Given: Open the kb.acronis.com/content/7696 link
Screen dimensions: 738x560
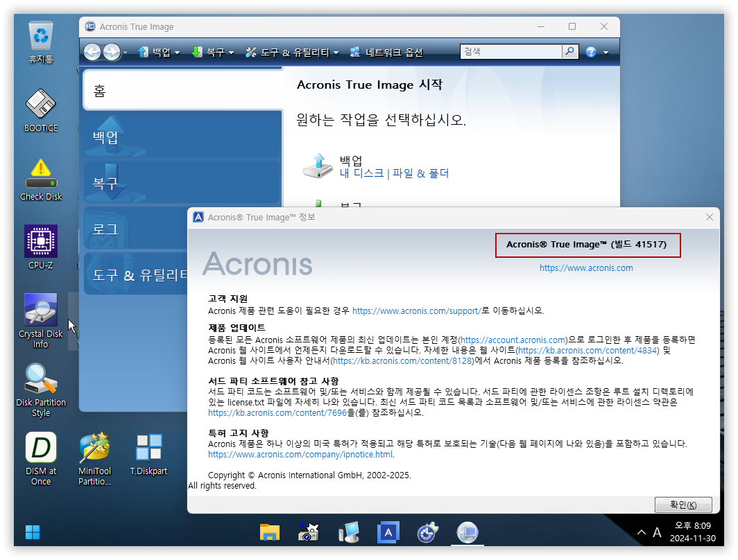Looking at the screenshot, I should (x=277, y=413).
